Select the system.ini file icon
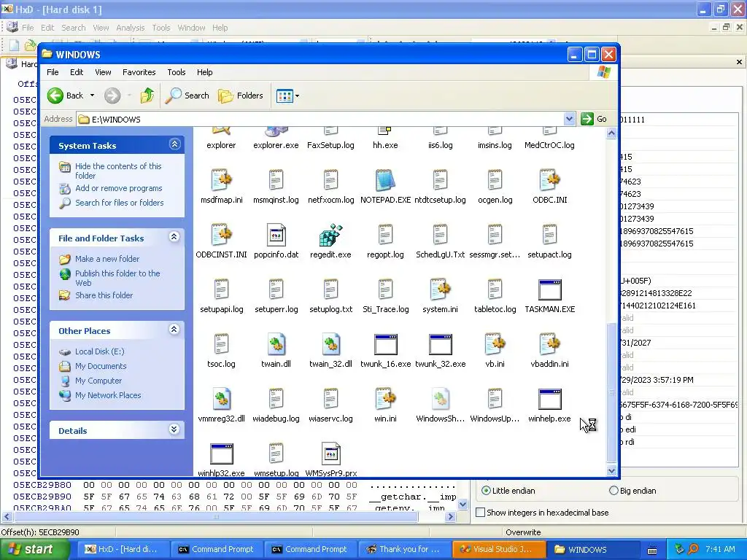The image size is (747, 560). pos(440,290)
